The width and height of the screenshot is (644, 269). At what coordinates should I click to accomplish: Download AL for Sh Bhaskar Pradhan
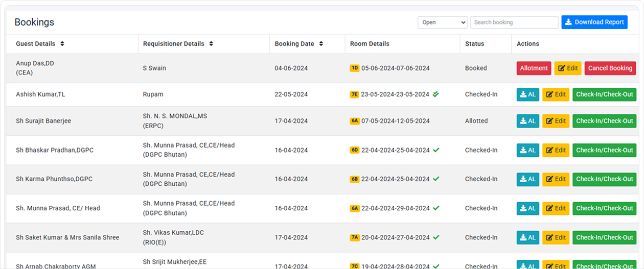(x=527, y=150)
